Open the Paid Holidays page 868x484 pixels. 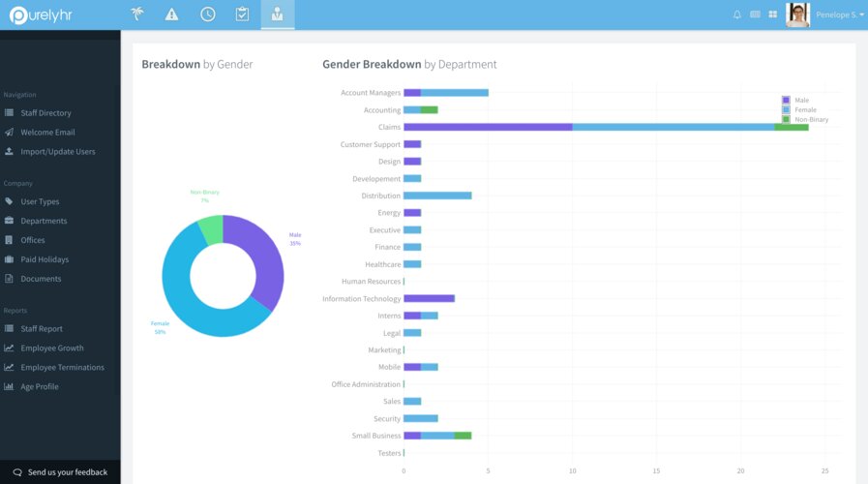[x=45, y=259]
